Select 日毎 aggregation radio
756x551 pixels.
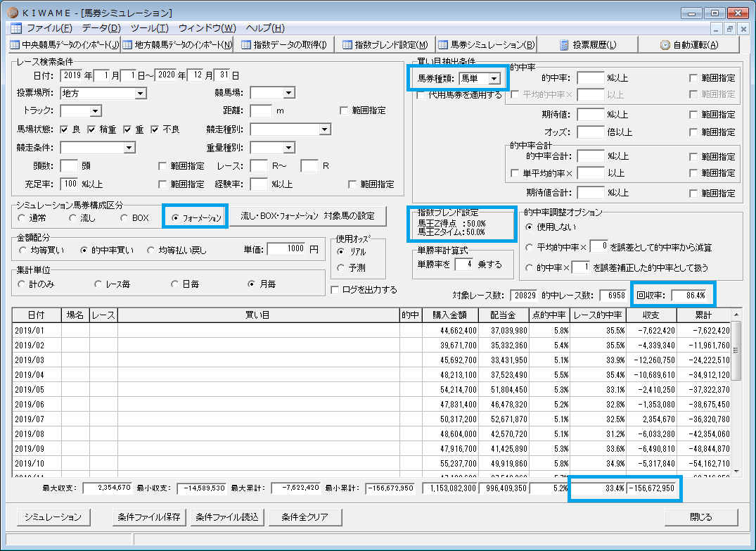pyautogui.click(x=174, y=284)
